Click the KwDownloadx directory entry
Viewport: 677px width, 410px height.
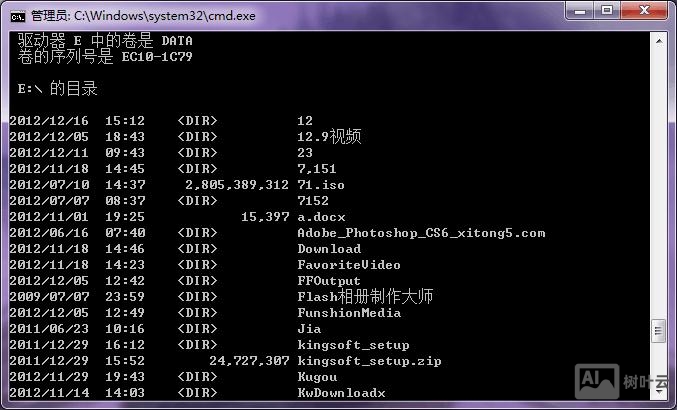[341, 393]
